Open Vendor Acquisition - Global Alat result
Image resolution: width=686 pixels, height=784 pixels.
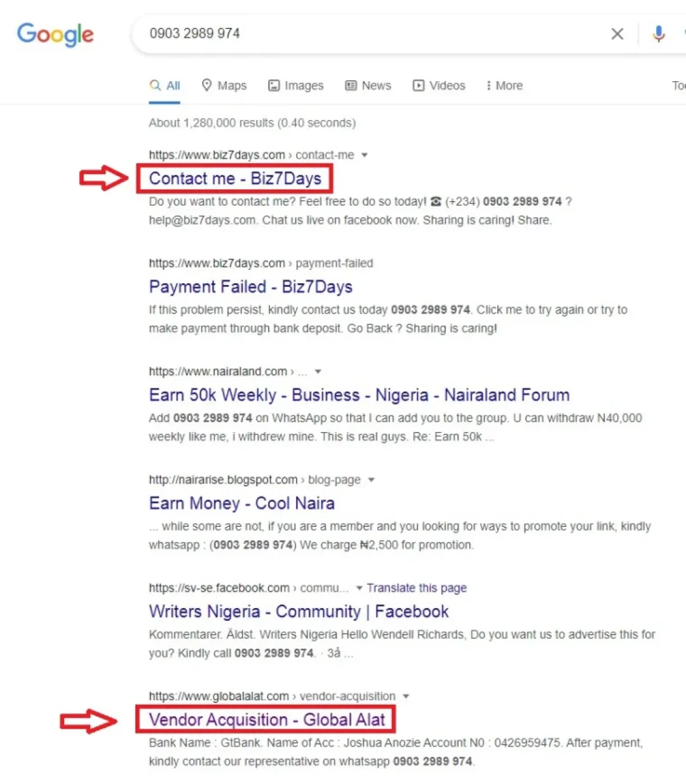[x=267, y=720]
